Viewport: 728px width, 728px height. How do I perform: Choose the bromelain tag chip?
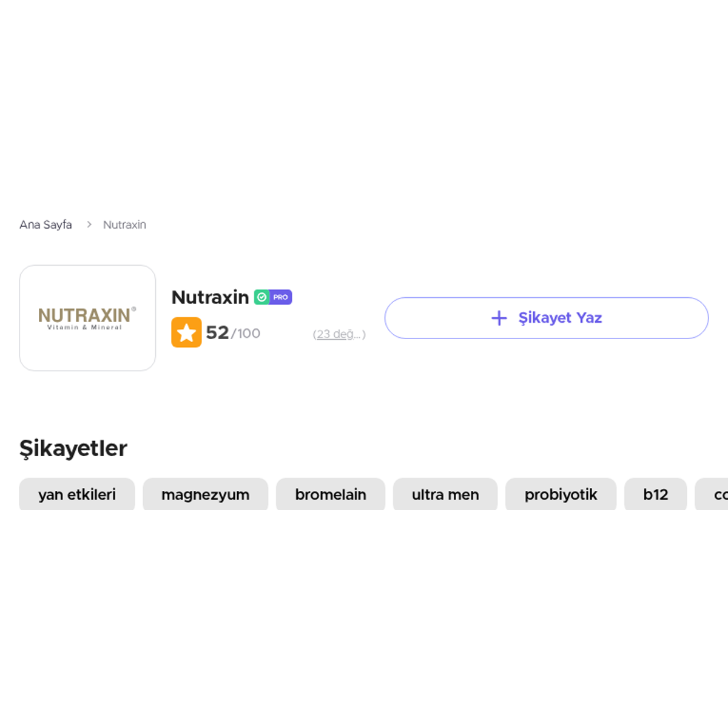tap(331, 494)
